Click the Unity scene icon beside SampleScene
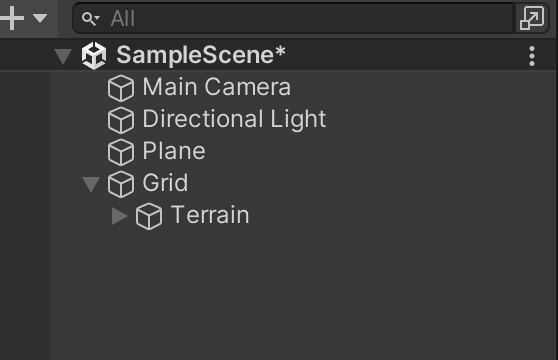The height and width of the screenshot is (360, 558). [x=94, y=55]
